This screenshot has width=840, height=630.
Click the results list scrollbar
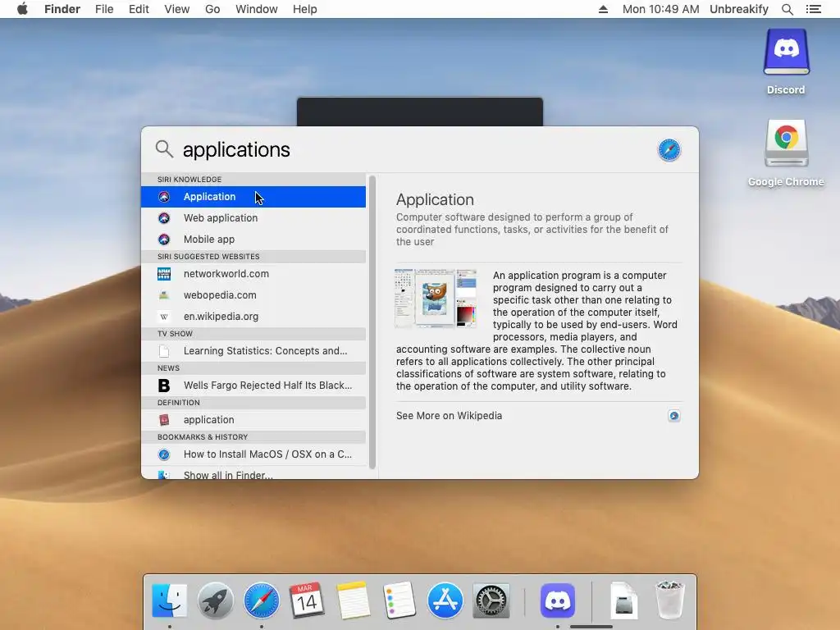point(372,322)
